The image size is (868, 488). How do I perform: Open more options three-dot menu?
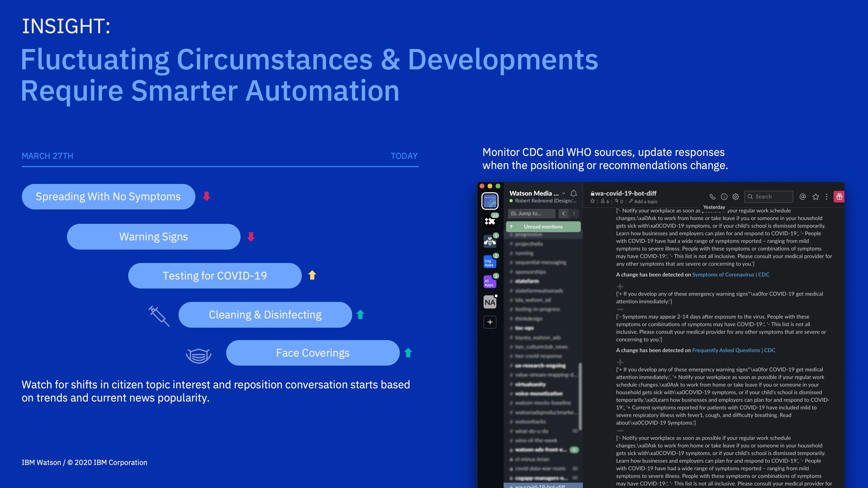point(826,197)
